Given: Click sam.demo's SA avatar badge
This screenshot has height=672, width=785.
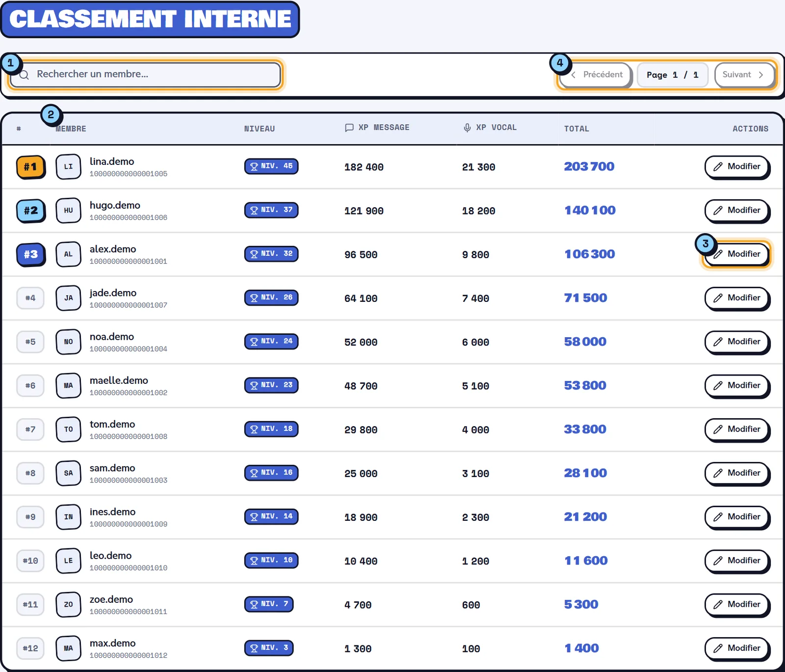Looking at the screenshot, I should click(x=68, y=473).
